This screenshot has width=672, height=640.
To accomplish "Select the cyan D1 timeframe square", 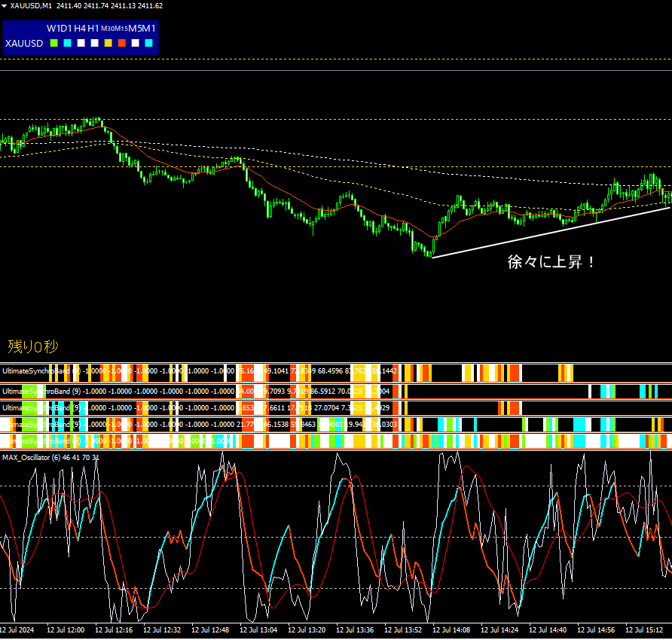I will click(67, 43).
